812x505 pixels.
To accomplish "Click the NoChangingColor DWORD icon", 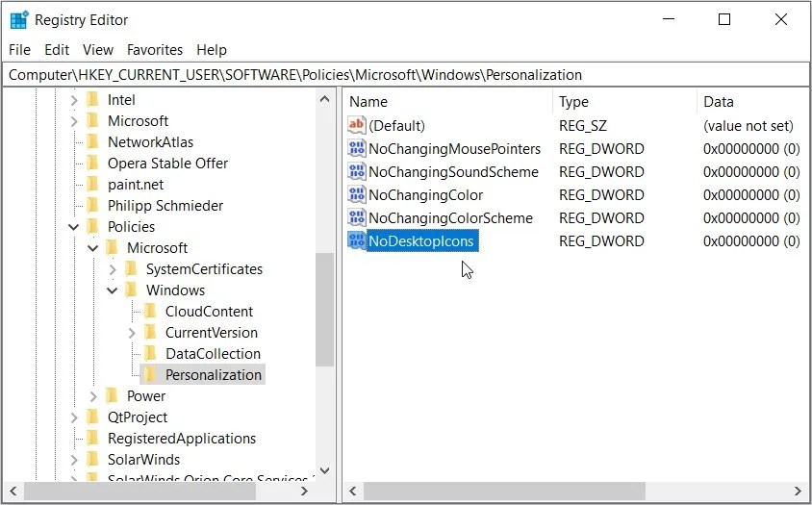I will 357,195.
